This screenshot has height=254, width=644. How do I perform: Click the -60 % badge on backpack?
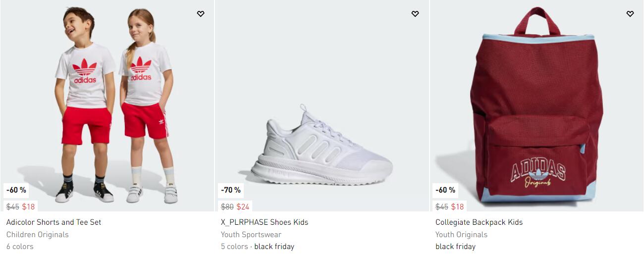[x=445, y=190]
